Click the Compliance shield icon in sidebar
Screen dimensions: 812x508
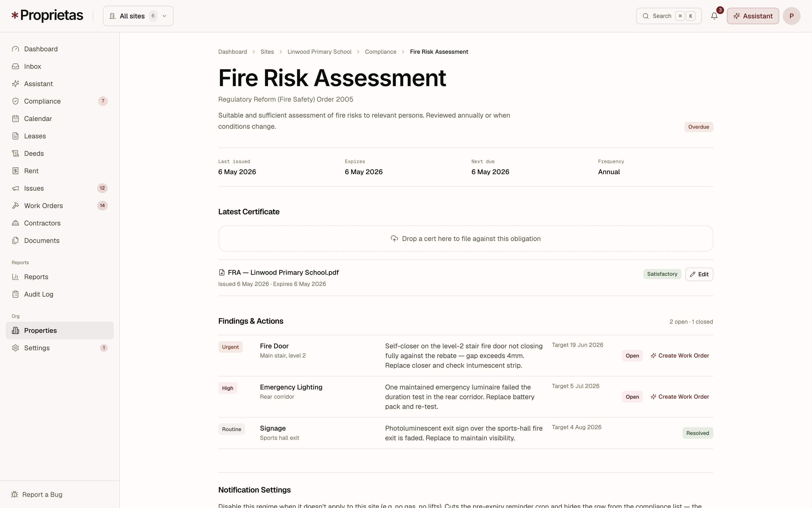(x=15, y=101)
